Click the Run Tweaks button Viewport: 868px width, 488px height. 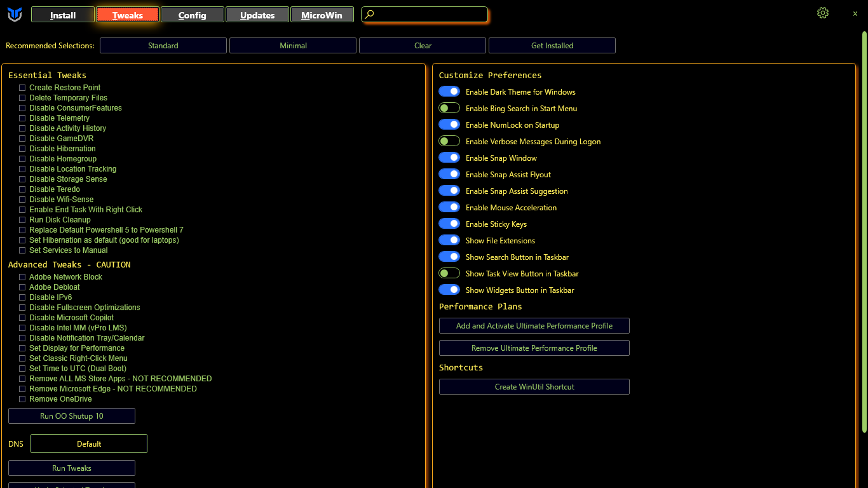tap(72, 468)
